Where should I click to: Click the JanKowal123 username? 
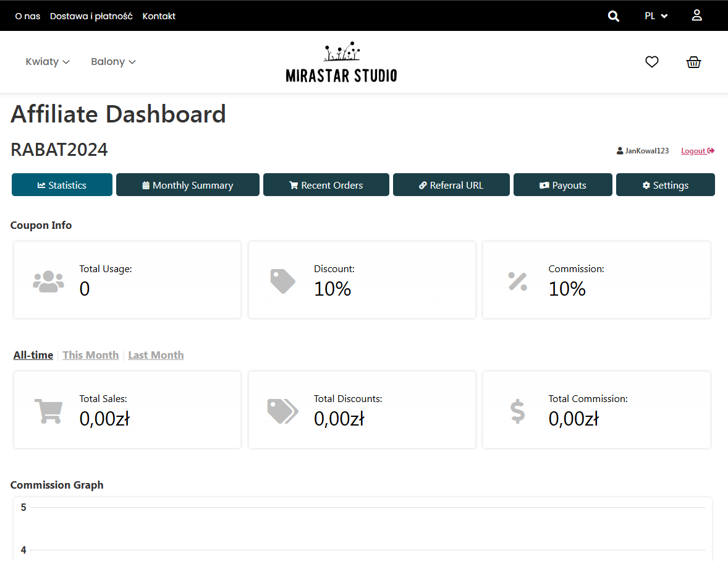click(647, 150)
